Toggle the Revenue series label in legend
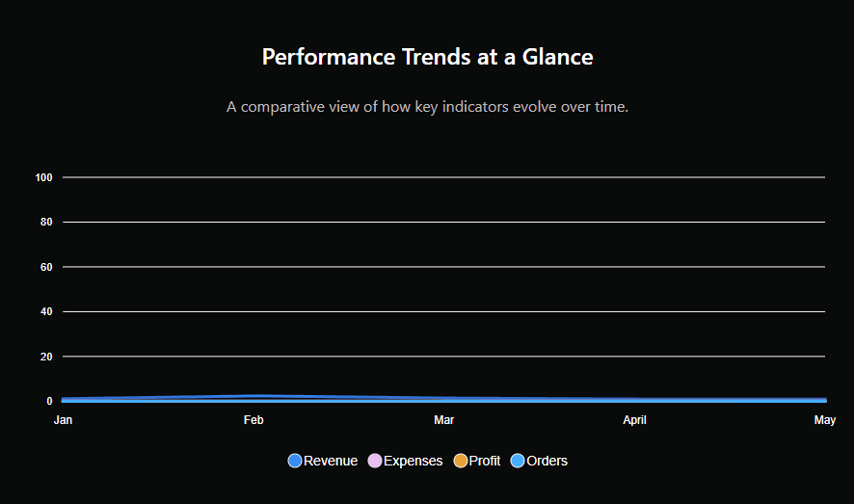Image resolution: width=854 pixels, height=504 pixels. (x=331, y=461)
